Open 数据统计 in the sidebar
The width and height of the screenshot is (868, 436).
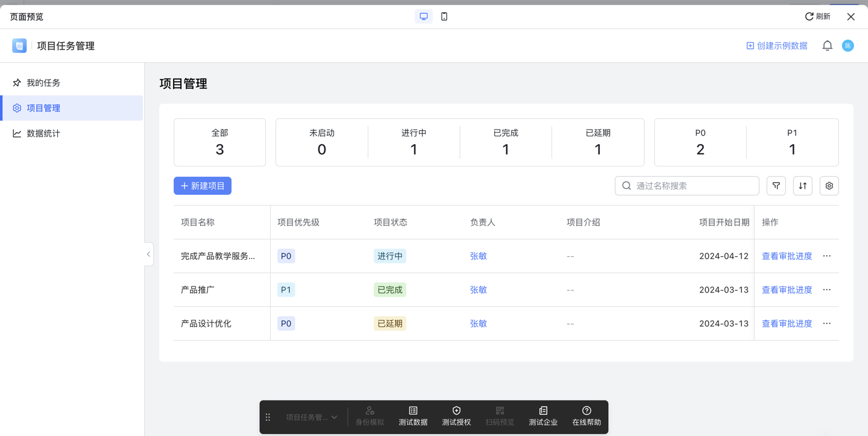pos(72,133)
